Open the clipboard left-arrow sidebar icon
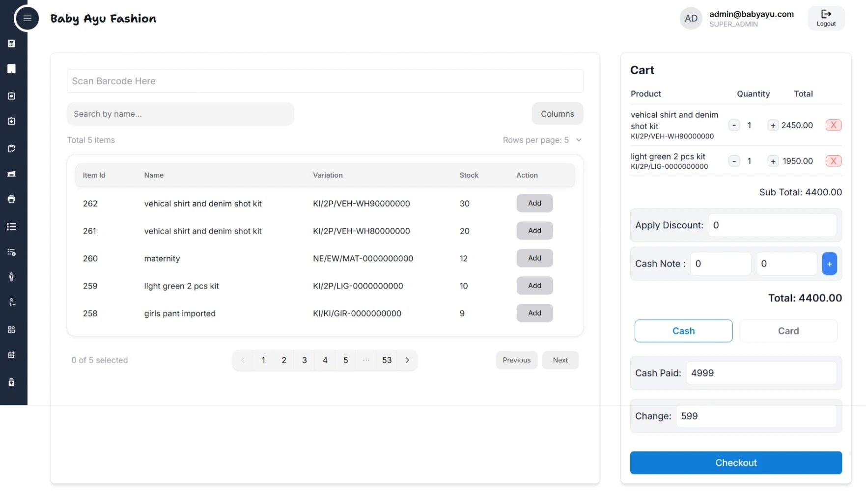866x504 pixels. [11, 96]
